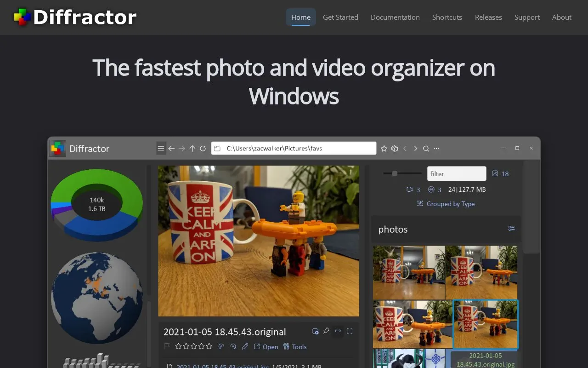Image resolution: width=588 pixels, height=368 pixels.
Task: Go to the Shortcuts page
Action: (447, 17)
